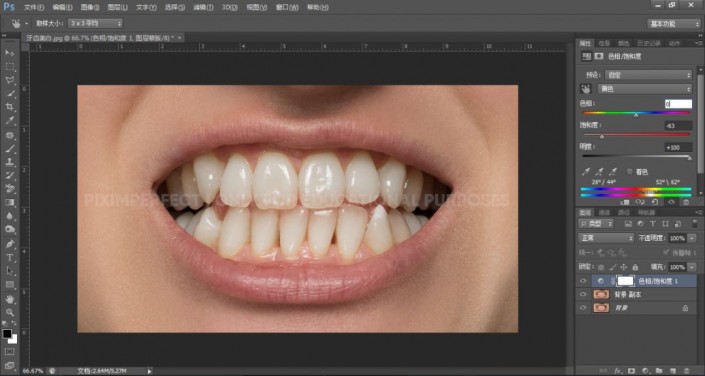Select the Eyedropper tool
705x376 pixels.
(x=10, y=121)
